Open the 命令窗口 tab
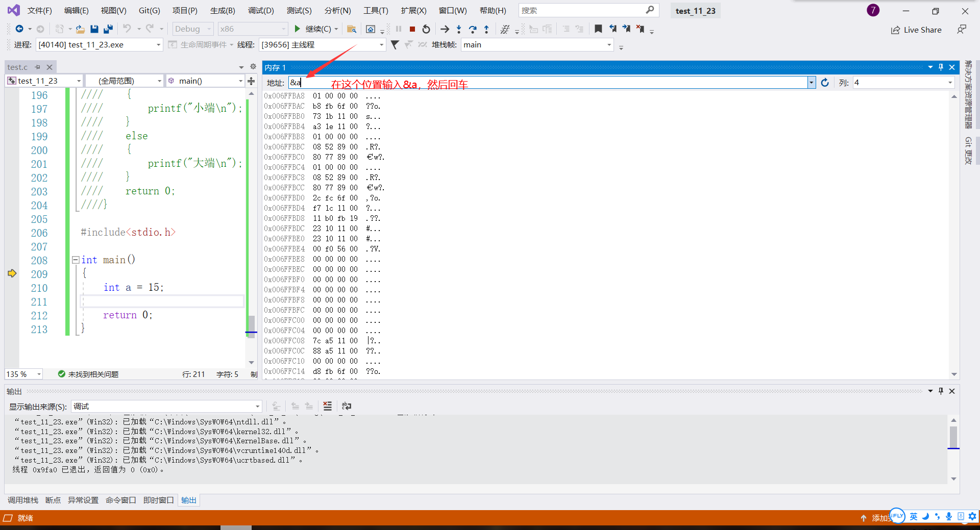The height and width of the screenshot is (530, 980). pos(121,500)
